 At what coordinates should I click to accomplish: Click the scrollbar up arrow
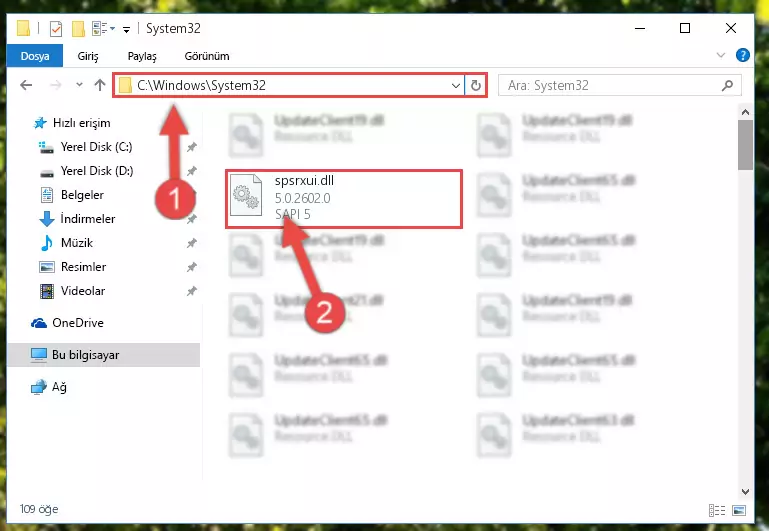click(x=745, y=112)
